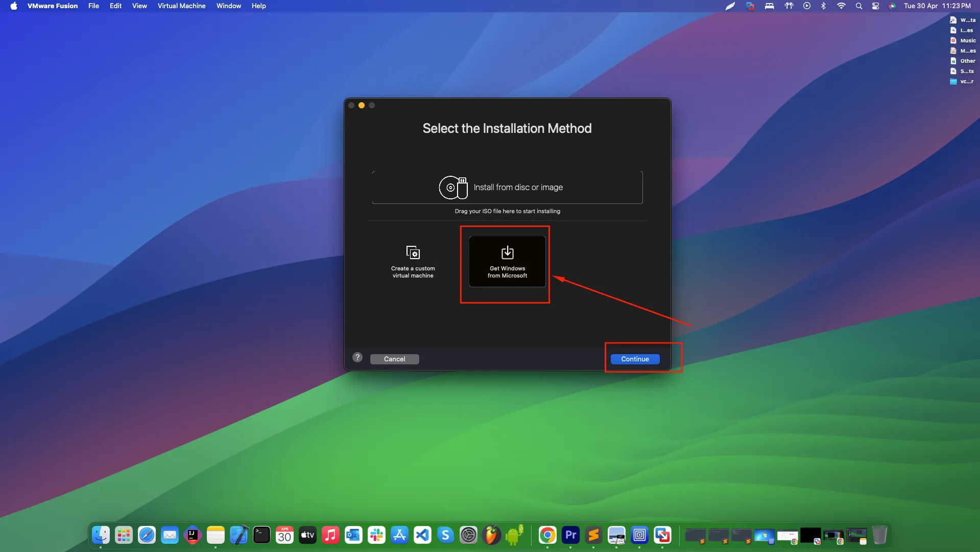Launch Xcode from the Dock
Image resolution: width=980 pixels, height=552 pixels.
point(238,535)
